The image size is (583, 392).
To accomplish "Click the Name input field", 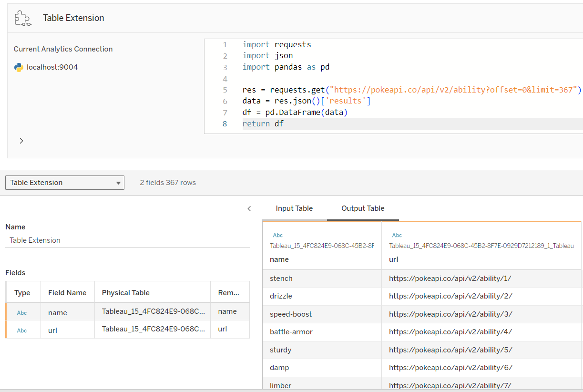I will (x=127, y=240).
